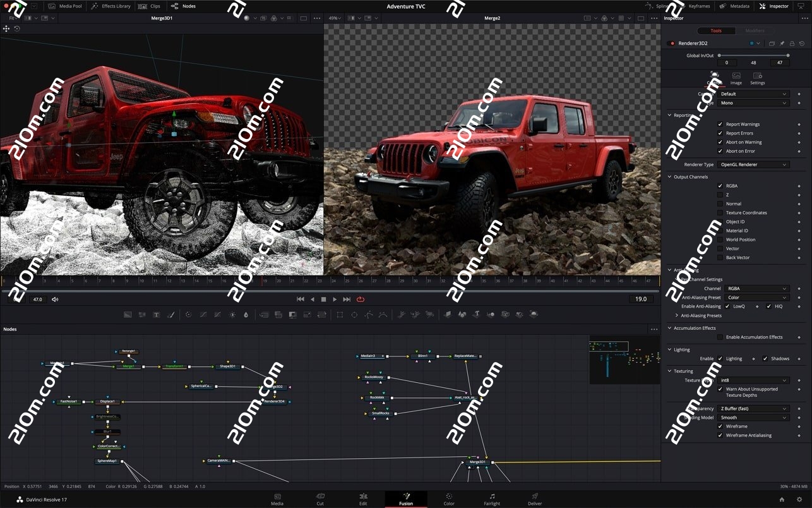Toggle the Keyframes panel
The height and width of the screenshot is (508, 812).
[695, 6]
